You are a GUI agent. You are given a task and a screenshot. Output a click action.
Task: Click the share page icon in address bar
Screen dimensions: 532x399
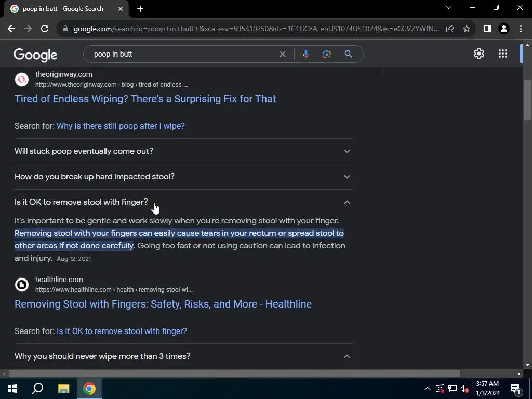coord(450,29)
